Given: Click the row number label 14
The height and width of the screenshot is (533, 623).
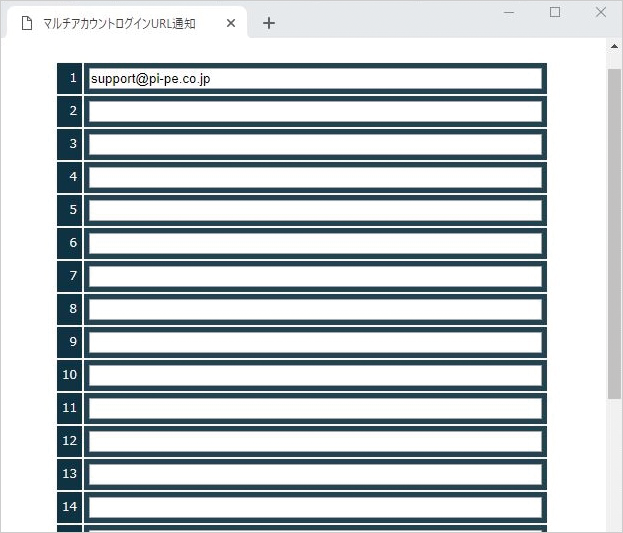Looking at the screenshot, I should click(70, 507).
